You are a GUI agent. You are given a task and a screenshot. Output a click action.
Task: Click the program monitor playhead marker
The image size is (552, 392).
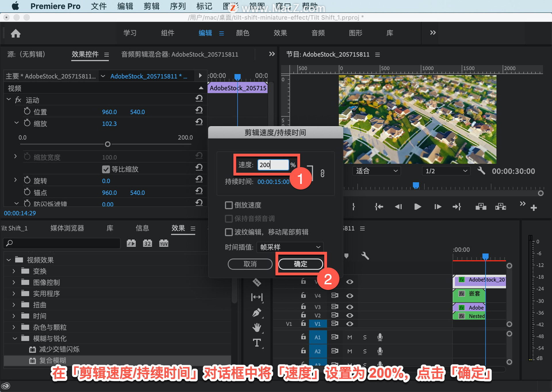[416, 185]
